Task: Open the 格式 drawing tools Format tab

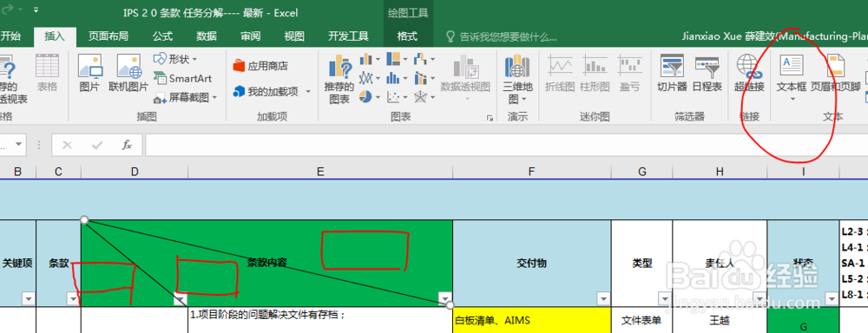Action: pos(407,36)
